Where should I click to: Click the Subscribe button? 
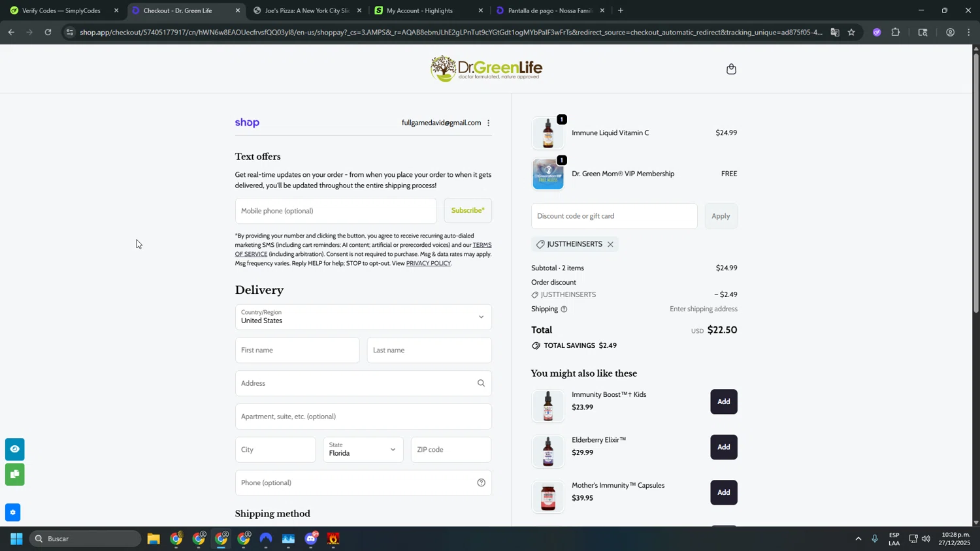[468, 210]
